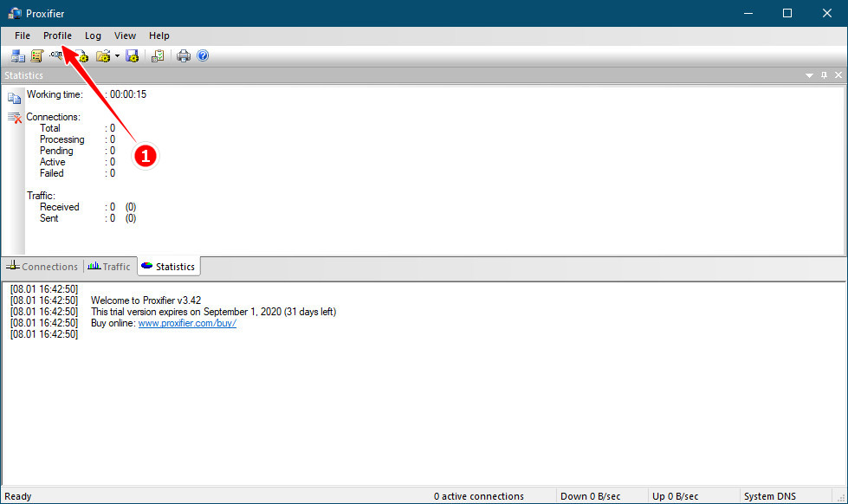Open the Proxification Rules scroll icon
Screen dimensions: 848x504
pos(36,55)
